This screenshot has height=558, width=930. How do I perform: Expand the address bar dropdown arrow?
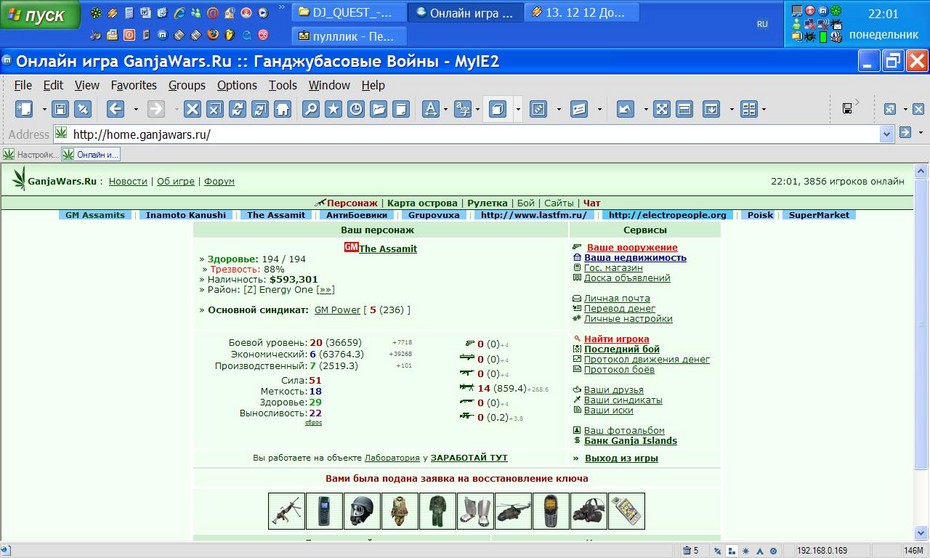tap(887, 134)
